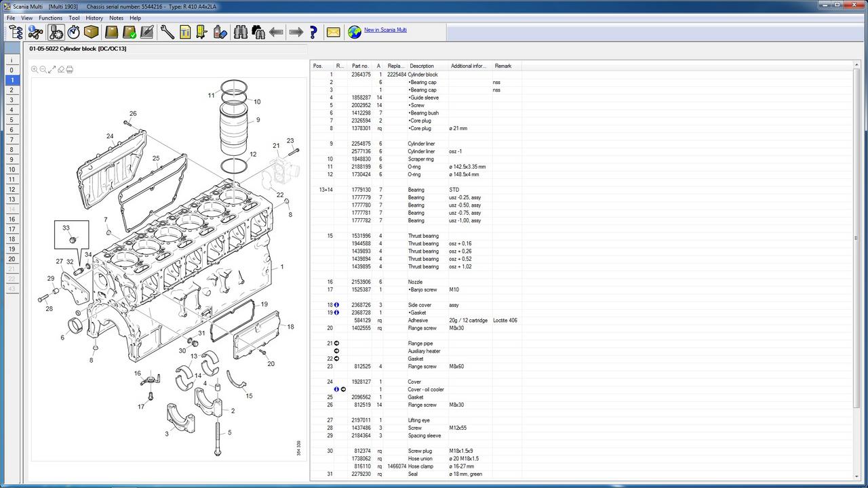Follow the arrow link for Auxiliary heater
The image size is (868, 488).
click(336, 351)
